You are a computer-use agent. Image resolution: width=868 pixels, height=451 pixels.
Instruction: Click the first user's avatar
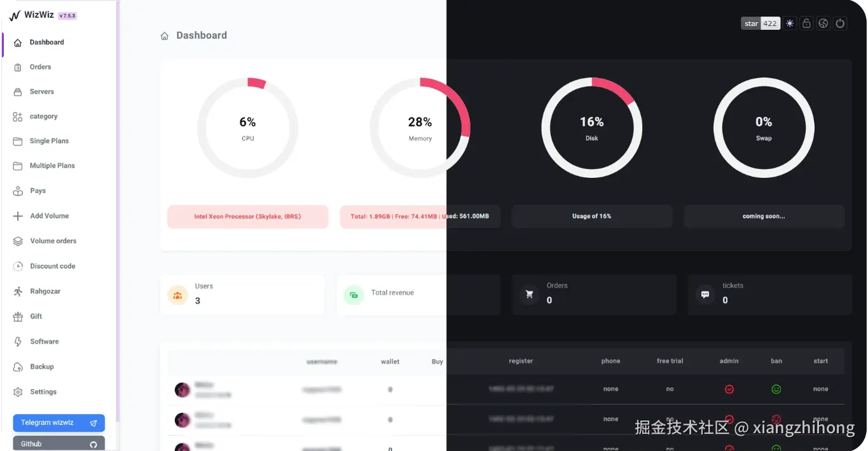coord(183,390)
